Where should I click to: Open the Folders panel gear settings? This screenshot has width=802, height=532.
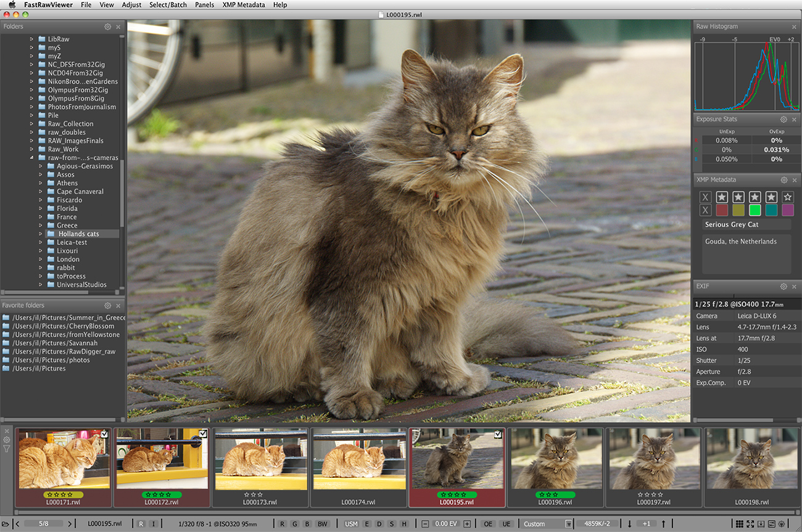108,27
